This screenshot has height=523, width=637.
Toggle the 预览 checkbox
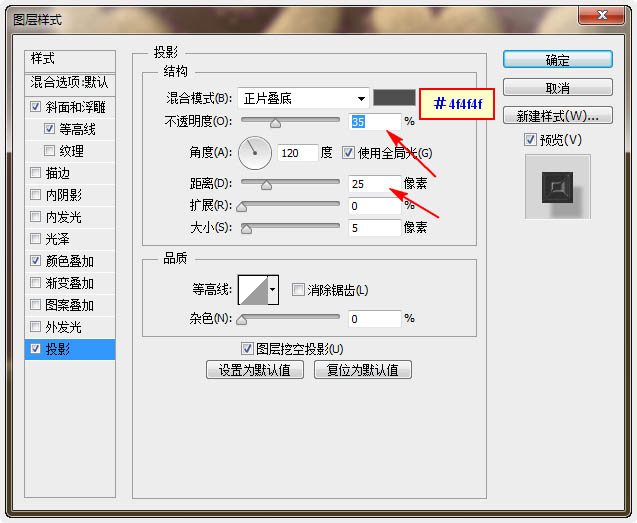coord(530,140)
